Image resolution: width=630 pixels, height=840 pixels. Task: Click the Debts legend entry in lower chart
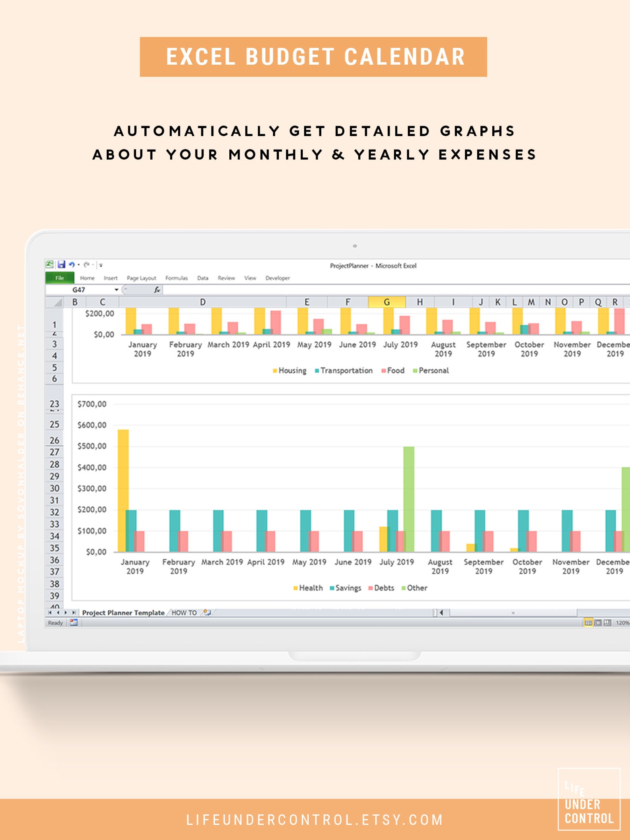click(381, 588)
